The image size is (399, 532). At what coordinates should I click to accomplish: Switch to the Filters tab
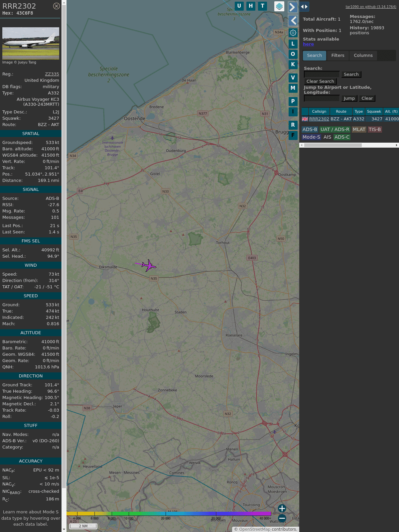(337, 56)
